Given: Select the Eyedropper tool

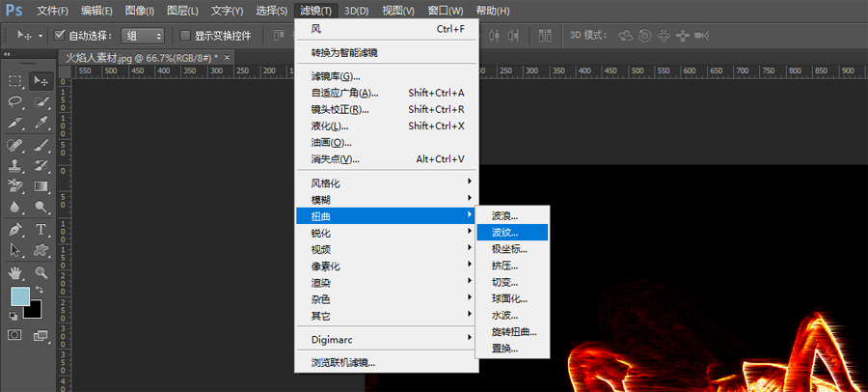Looking at the screenshot, I should click(x=41, y=123).
